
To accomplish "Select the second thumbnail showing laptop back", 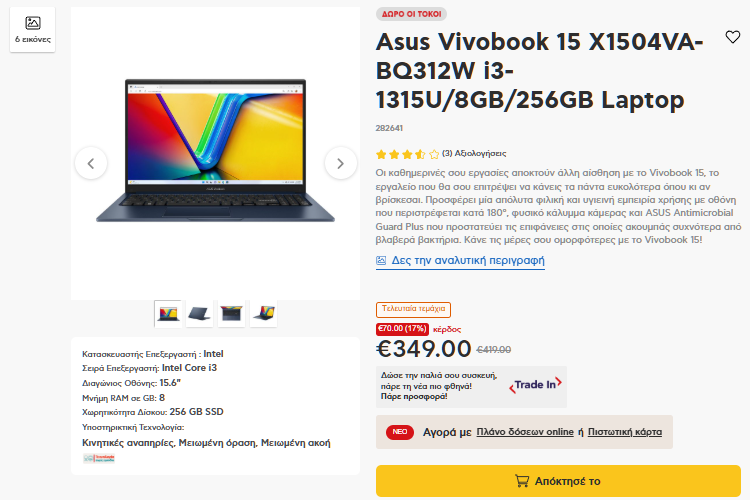I will (x=199, y=314).
